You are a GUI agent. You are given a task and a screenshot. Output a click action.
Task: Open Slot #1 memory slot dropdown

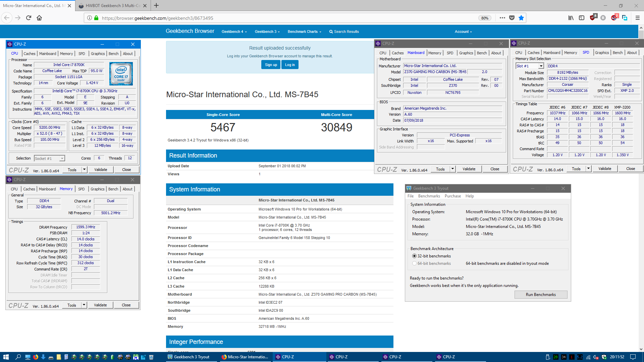pyautogui.click(x=529, y=66)
